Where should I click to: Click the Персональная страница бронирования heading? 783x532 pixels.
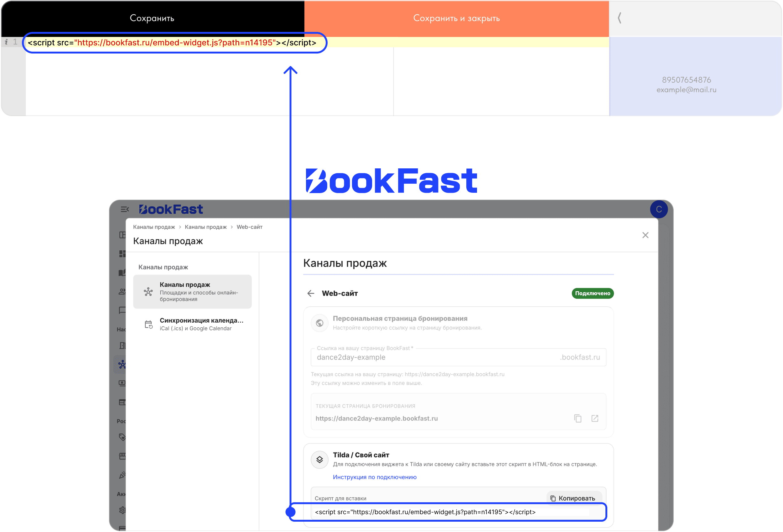400,318
